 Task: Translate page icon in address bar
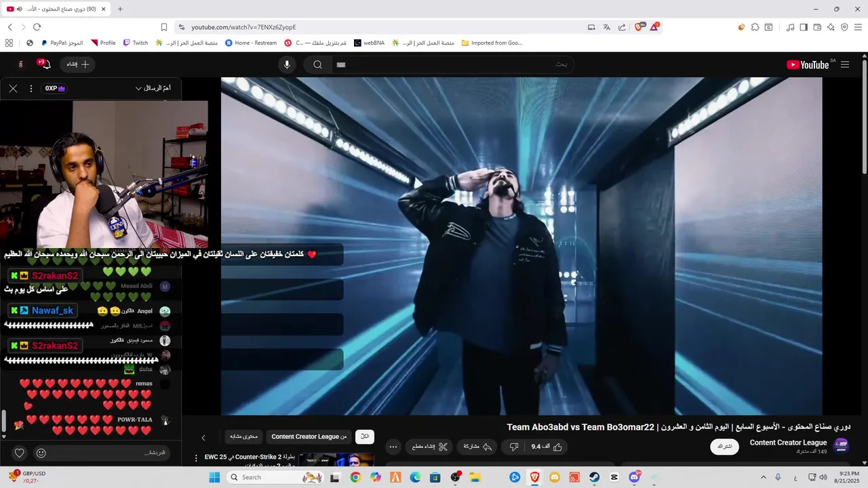click(x=607, y=27)
